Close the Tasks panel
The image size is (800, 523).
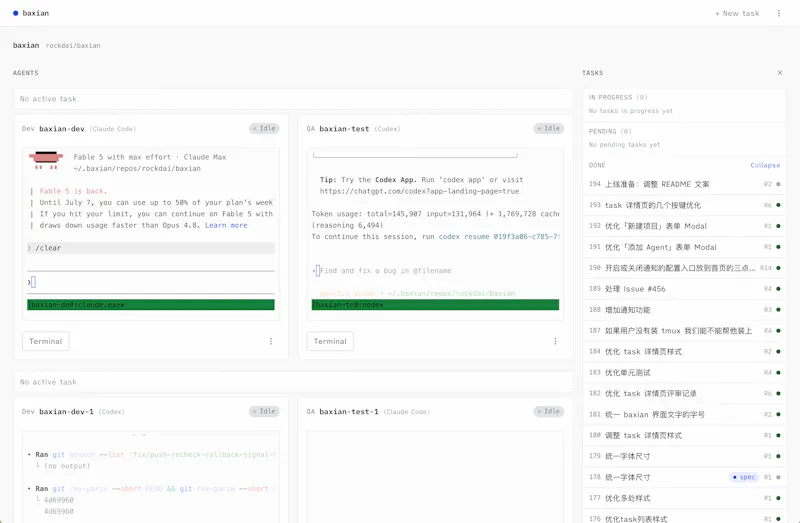[x=780, y=73]
